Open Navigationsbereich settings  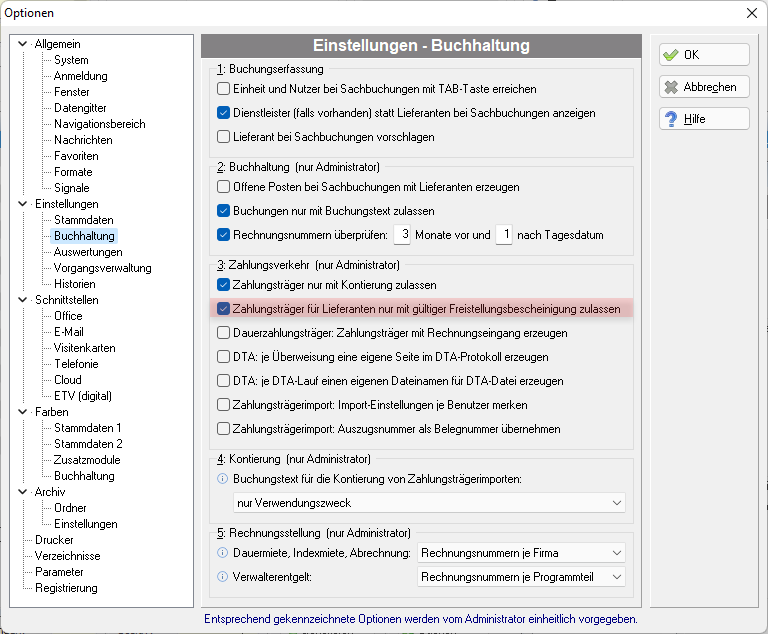[x=99, y=124]
